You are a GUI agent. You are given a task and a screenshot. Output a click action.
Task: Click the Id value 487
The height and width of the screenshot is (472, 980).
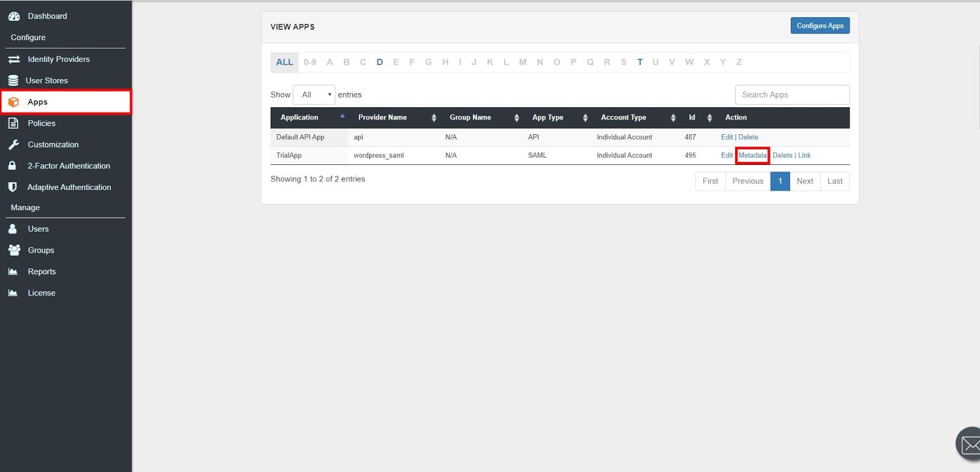tap(690, 137)
